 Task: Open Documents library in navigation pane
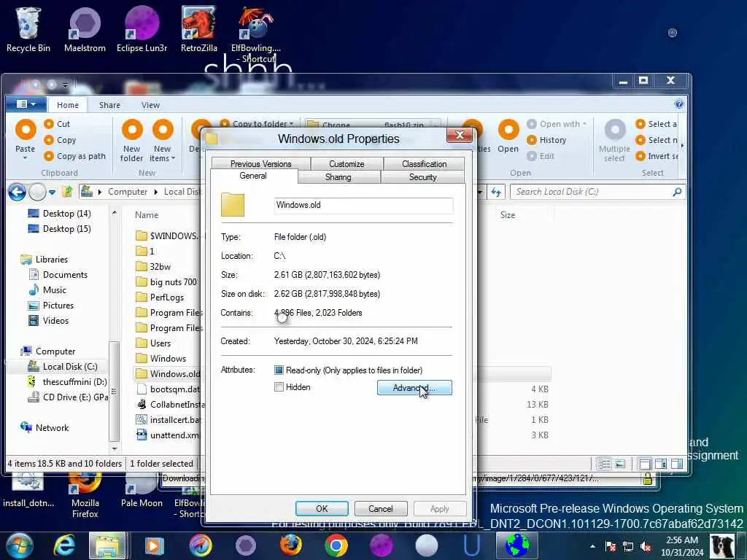(x=58, y=275)
